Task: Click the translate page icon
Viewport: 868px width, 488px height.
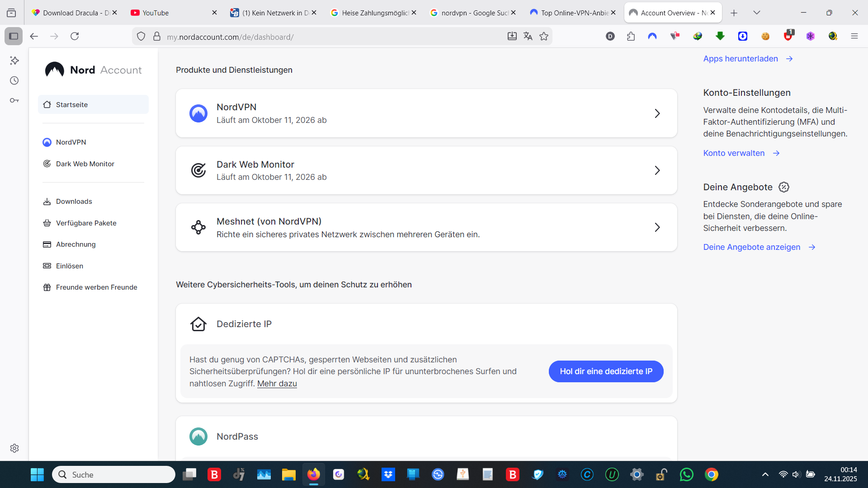Action: [x=528, y=37]
